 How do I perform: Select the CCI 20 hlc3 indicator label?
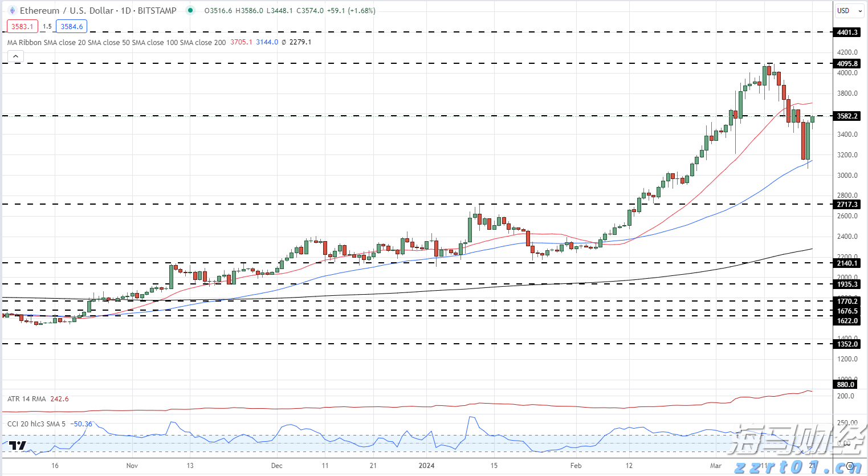[x=36, y=424]
